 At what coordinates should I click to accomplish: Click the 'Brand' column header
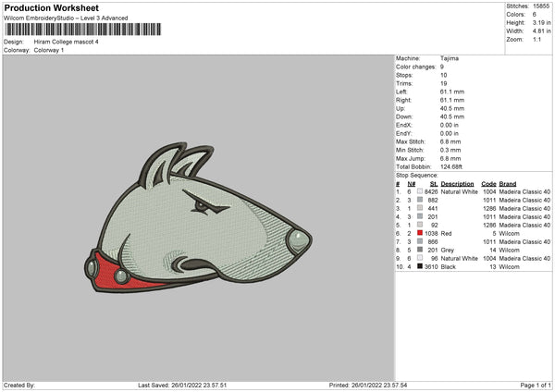(x=508, y=184)
